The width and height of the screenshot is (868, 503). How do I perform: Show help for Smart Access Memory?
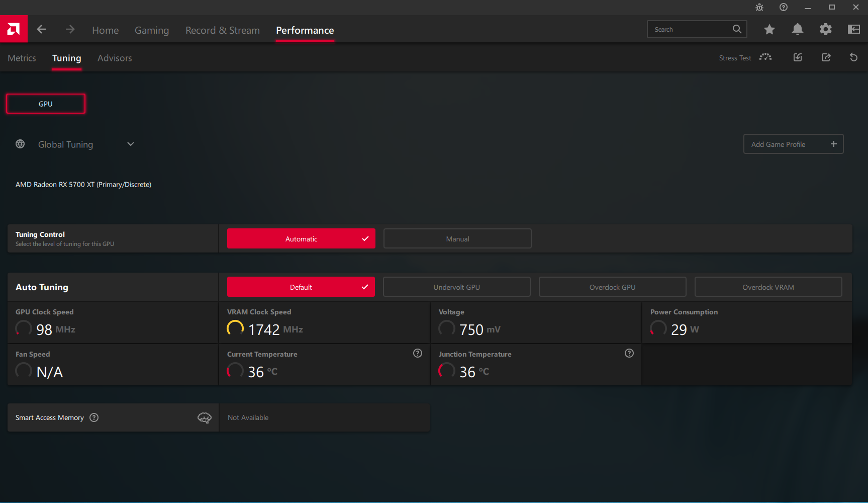pyautogui.click(x=94, y=417)
